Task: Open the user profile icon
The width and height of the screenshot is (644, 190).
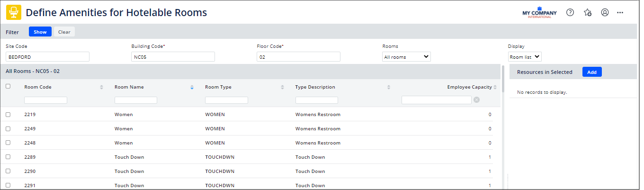Action: (x=605, y=13)
